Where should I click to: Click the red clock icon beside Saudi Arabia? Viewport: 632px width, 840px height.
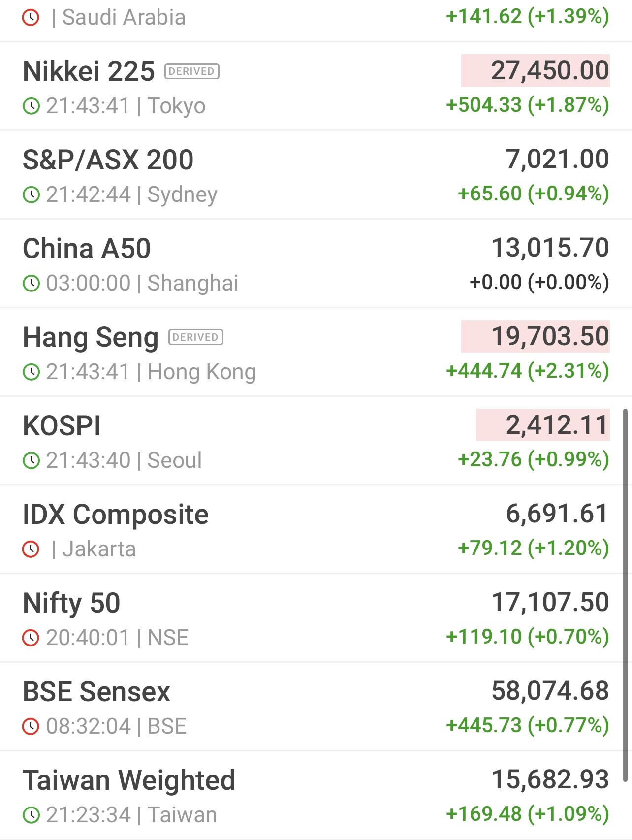(x=31, y=18)
